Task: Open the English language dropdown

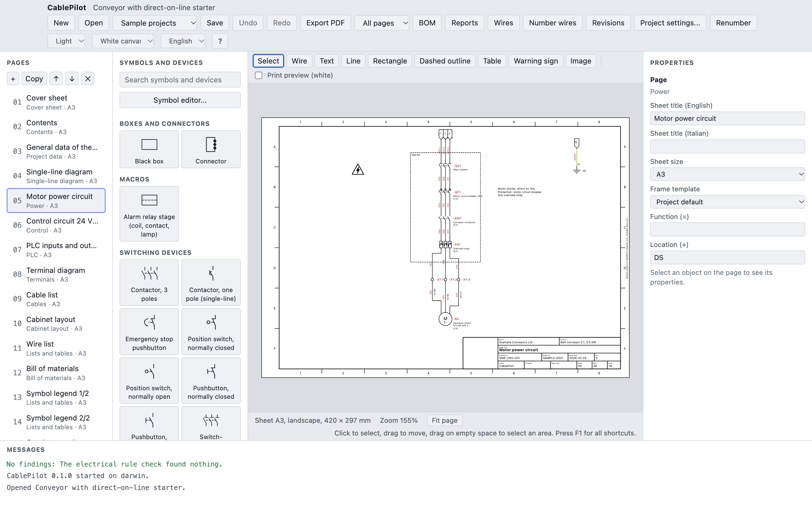Action: pos(183,41)
